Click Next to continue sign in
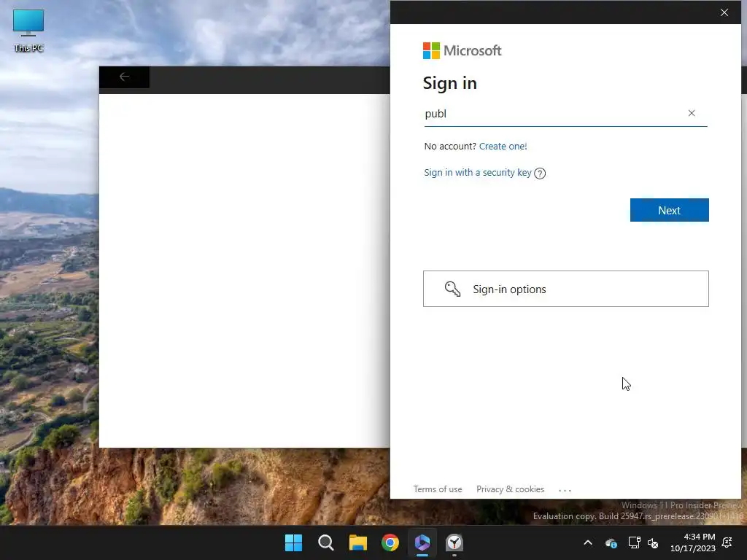Image resolution: width=747 pixels, height=560 pixels. 670,210
